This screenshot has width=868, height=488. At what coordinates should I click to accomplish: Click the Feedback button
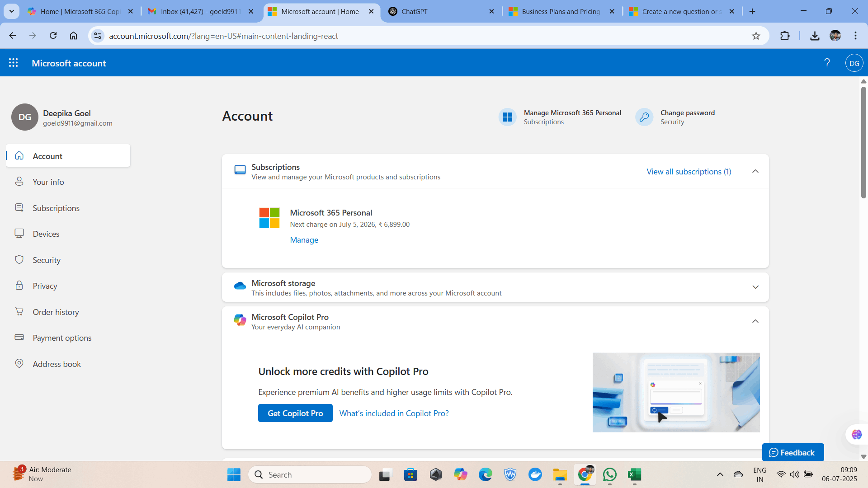point(793,452)
